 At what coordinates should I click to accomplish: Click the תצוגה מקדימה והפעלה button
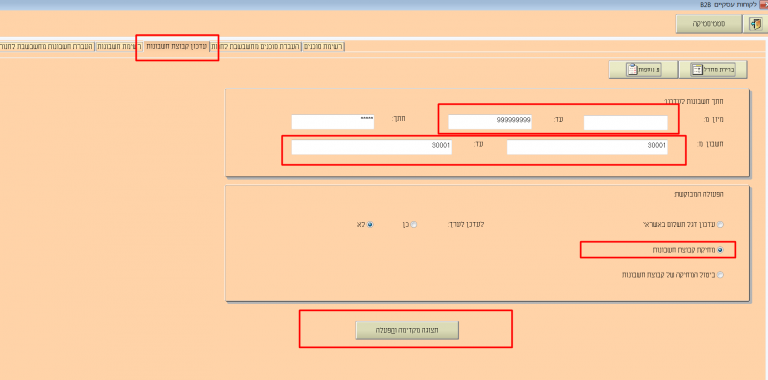click(407, 331)
